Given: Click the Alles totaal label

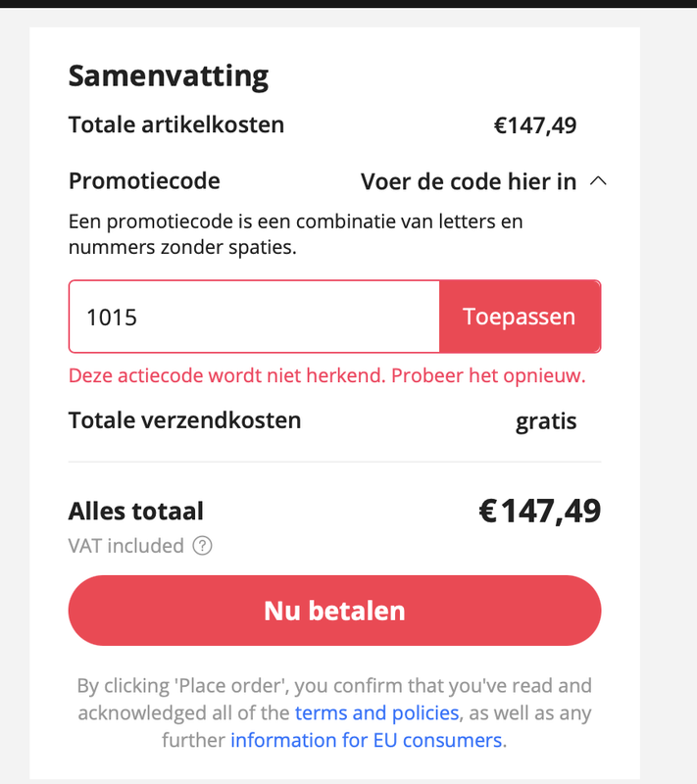Looking at the screenshot, I should (x=135, y=511).
